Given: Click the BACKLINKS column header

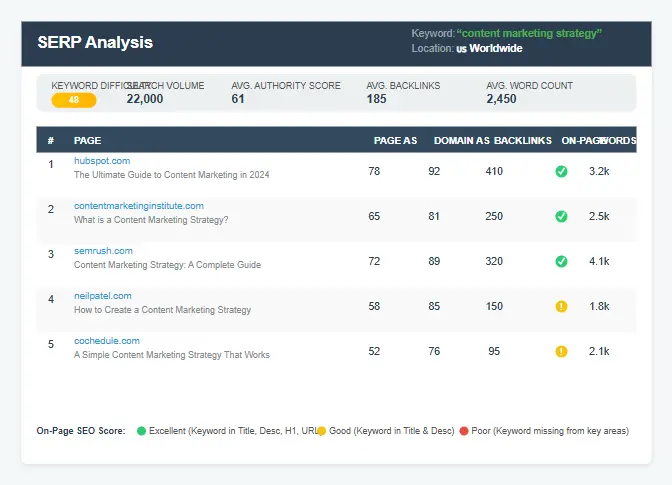Looking at the screenshot, I should click(523, 141).
